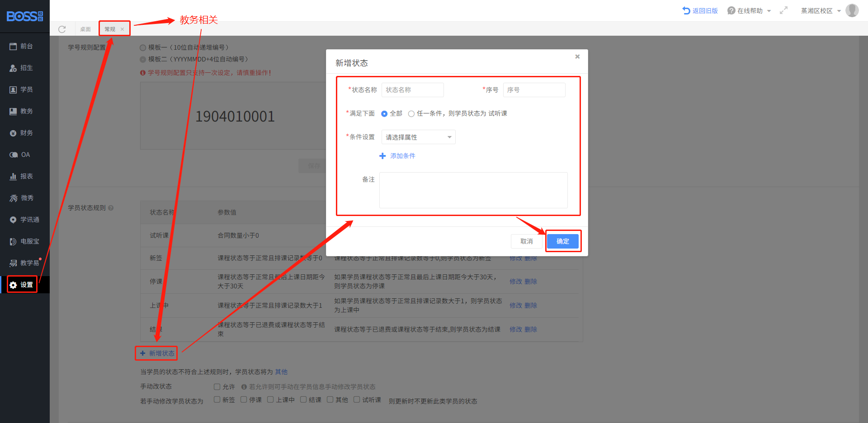Screen dimensions: 868x423
Task: Check the 新签 status checkbox
Action: pyautogui.click(x=217, y=399)
